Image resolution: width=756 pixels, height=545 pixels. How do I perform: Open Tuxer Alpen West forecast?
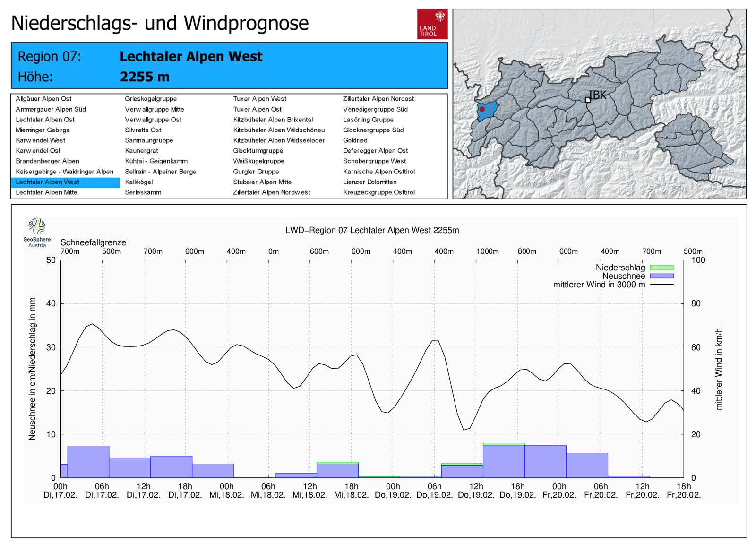(x=260, y=99)
